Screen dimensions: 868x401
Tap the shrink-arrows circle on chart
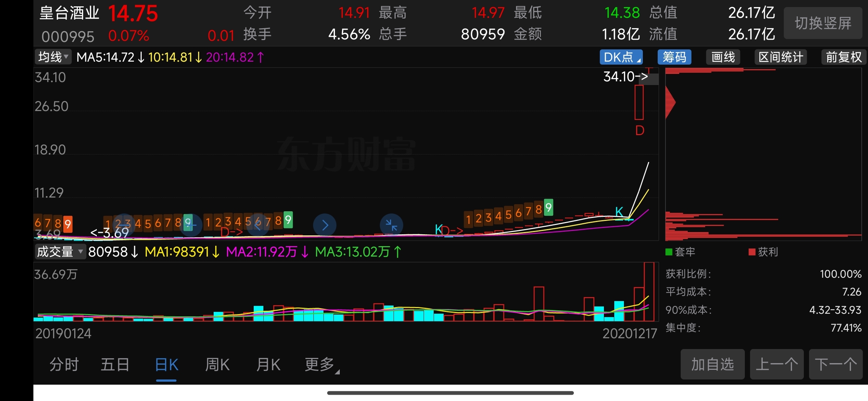[x=391, y=225]
